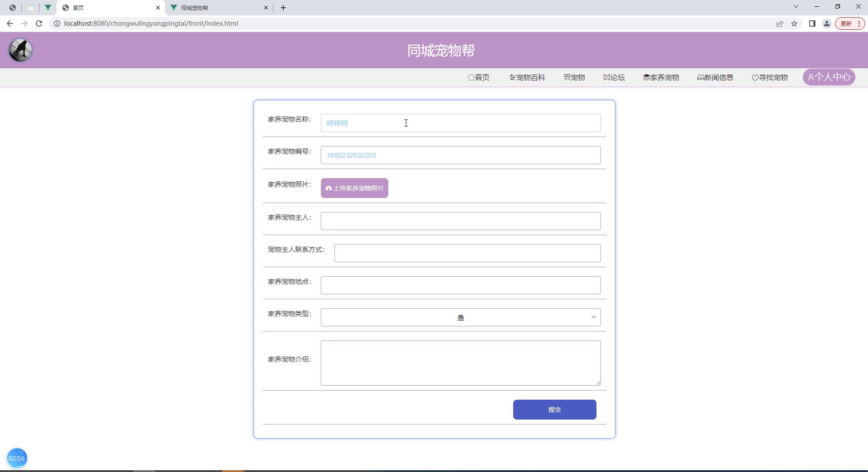Go back with browser back arrow
This screenshot has width=868, height=472.
click(10, 24)
